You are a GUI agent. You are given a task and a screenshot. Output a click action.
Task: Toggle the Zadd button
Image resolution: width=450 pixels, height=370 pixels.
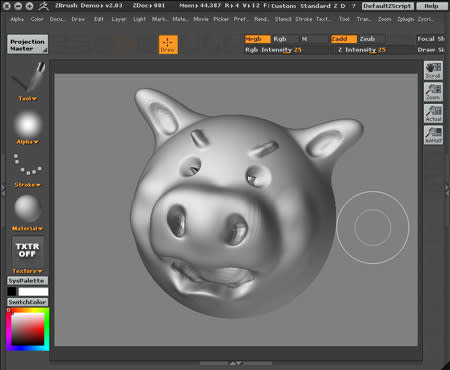344,39
